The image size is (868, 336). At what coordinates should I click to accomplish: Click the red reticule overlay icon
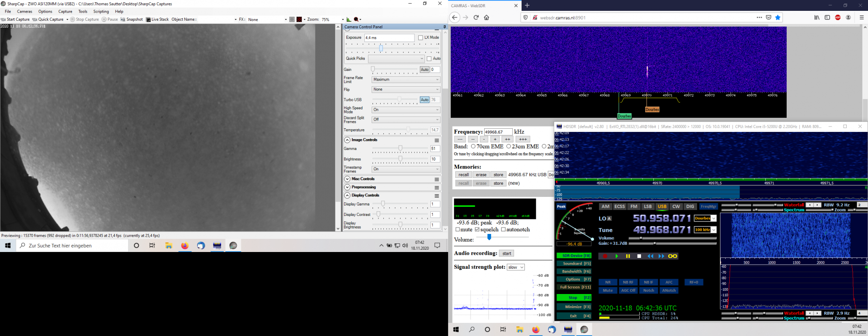pyautogui.click(x=299, y=19)
